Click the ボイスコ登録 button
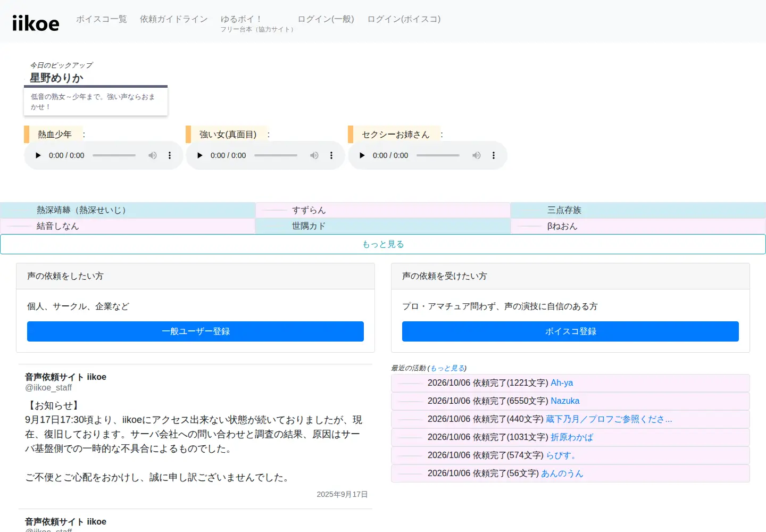Viewport: 766px width, 532px height. (x=570, y=331)
